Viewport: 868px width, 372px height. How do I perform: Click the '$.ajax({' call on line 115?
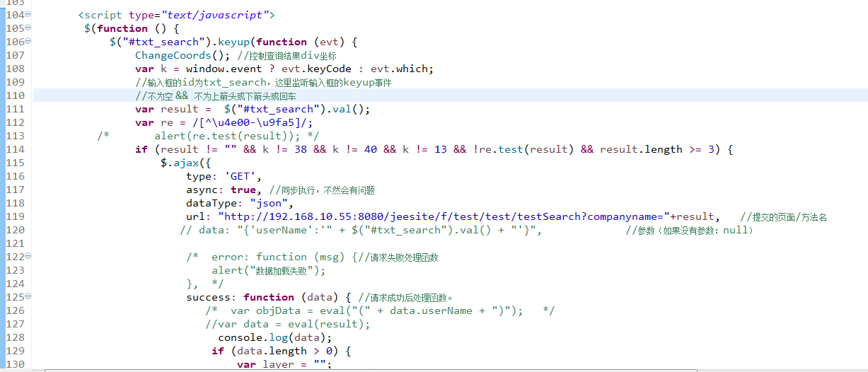coord(185,163)
